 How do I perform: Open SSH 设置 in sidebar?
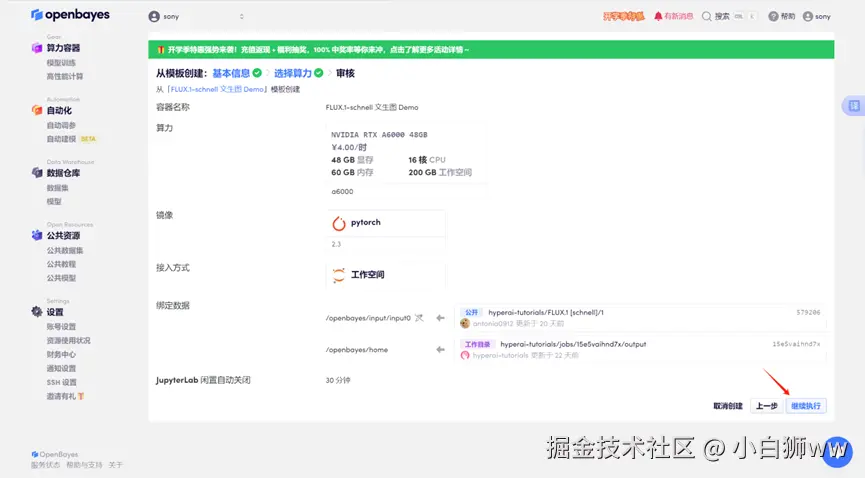62,383
